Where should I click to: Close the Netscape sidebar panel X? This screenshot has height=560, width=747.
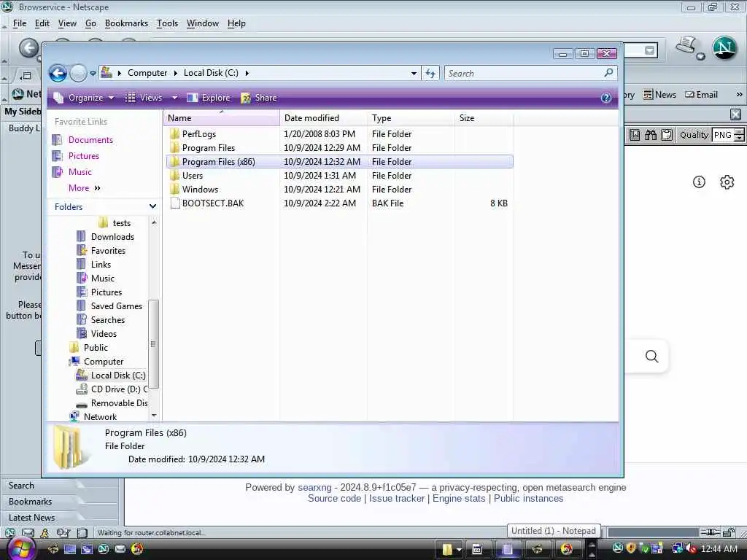[735, 114]
